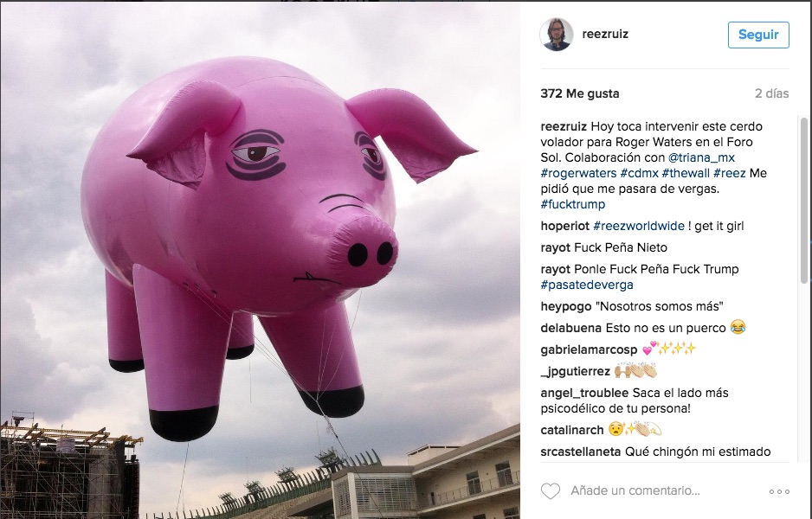This screenshot has height=519, width=812.
Task: Open the #thewall hashtag
Action: click(686, 173)
